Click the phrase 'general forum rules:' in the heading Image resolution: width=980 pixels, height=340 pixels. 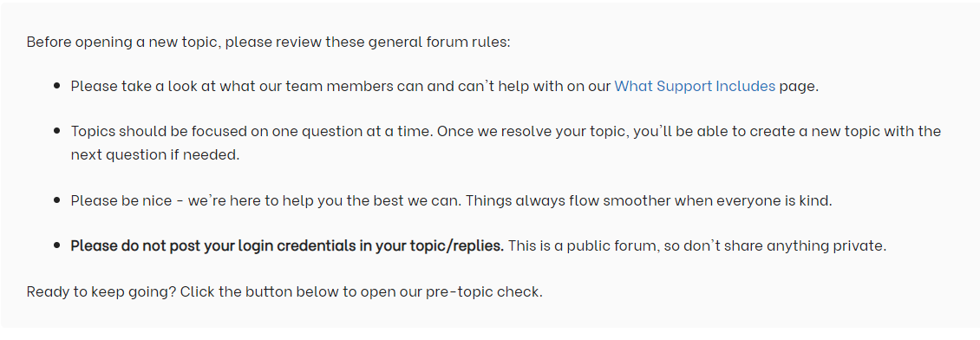(x=440, y=42)
